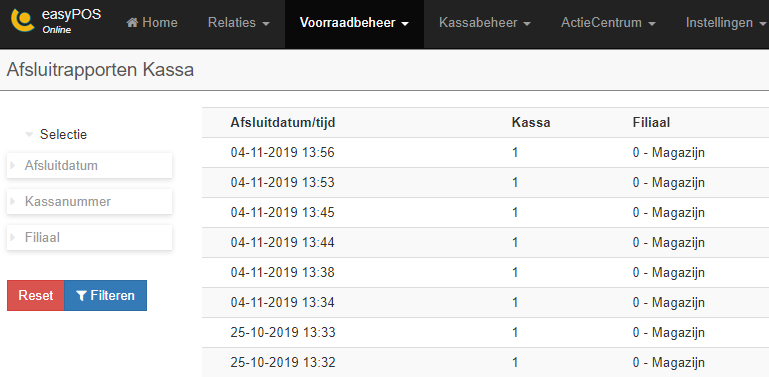Click the Kassa column header

point(531,122)
